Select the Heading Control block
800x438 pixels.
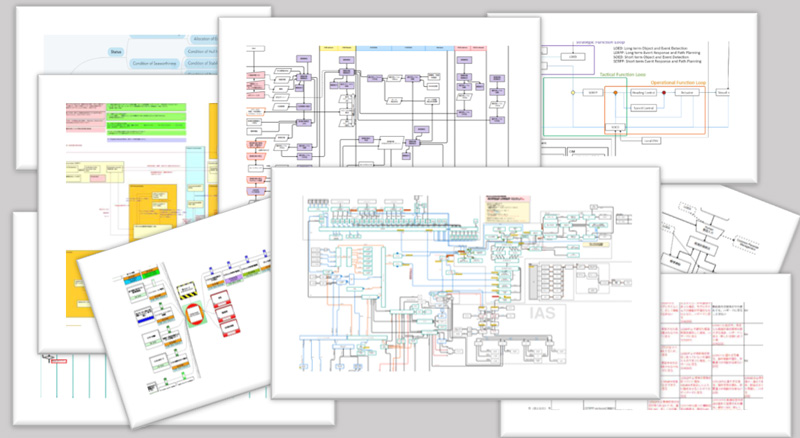(643, 93)
